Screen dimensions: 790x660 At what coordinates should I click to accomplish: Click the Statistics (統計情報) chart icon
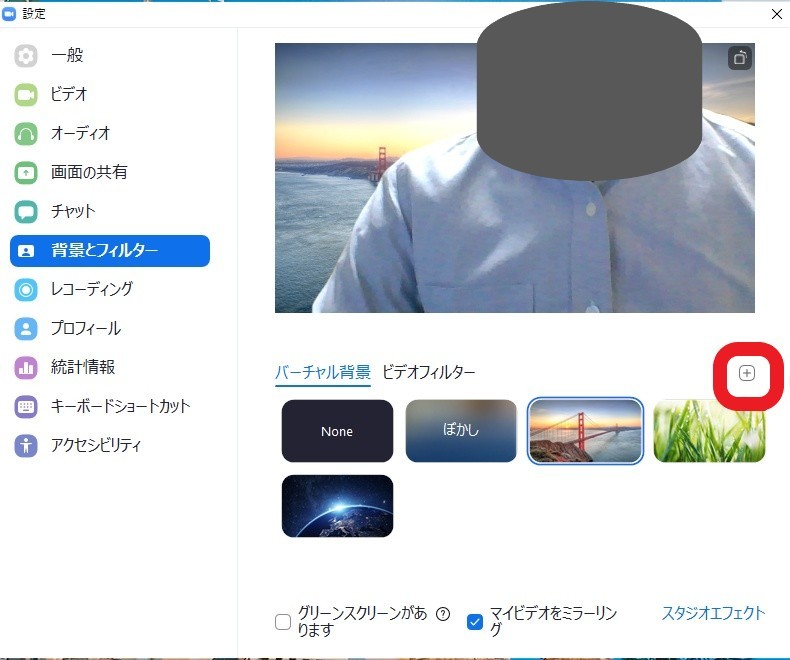tap(26, 368)
